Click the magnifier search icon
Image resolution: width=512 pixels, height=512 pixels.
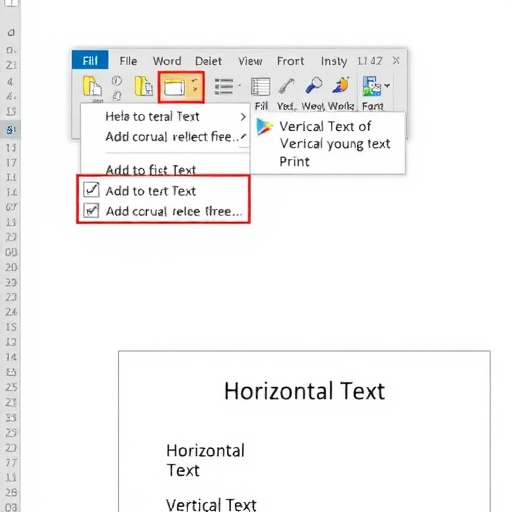tap(314, 85)
